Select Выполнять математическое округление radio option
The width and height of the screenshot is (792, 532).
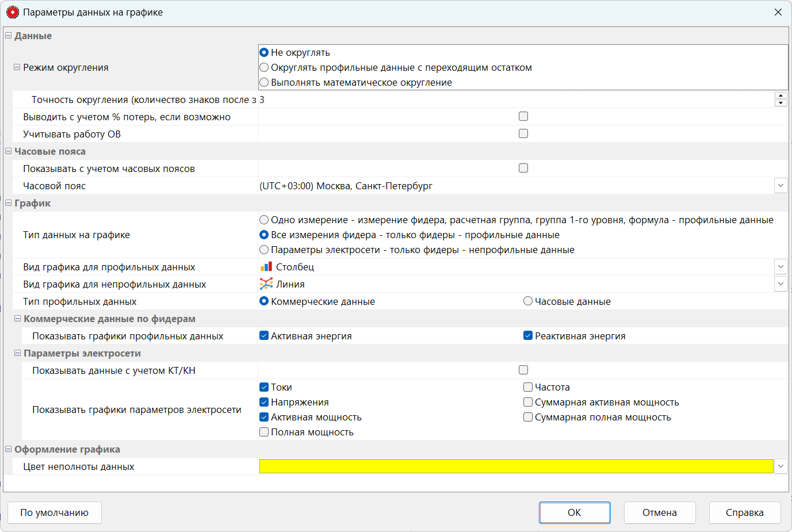click(264, 82)
